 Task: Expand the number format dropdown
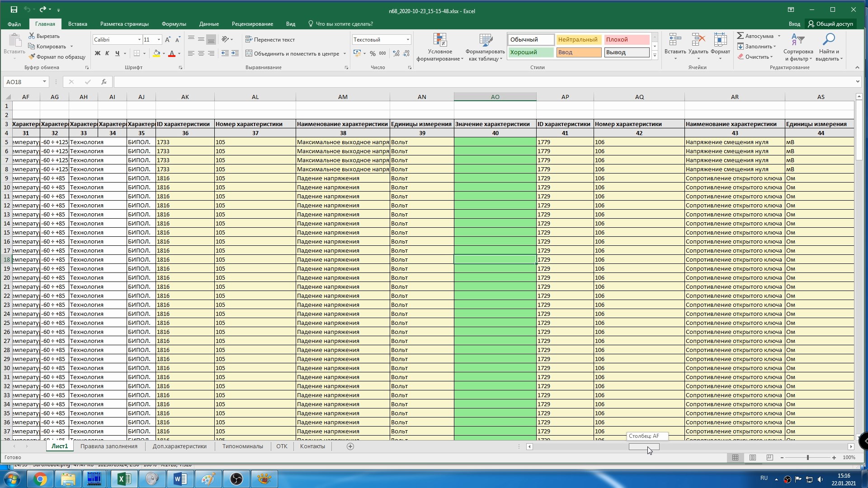(x=407, y=40)
